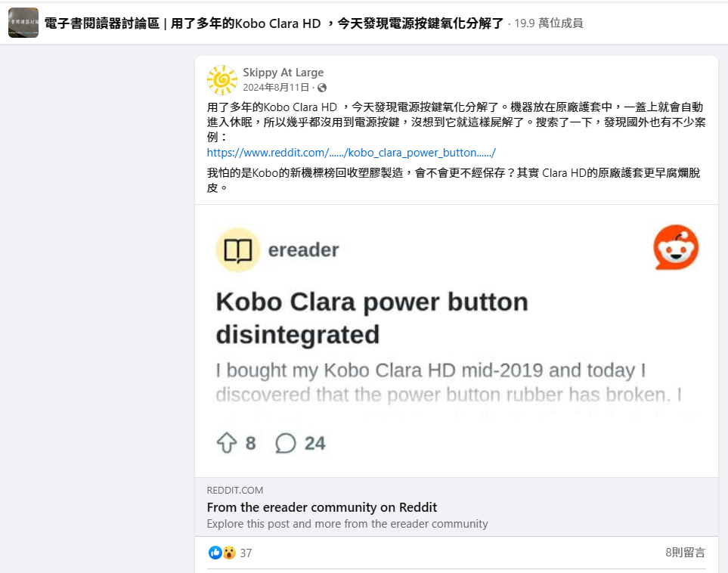Click the blue Like reaction icon
Screen dimensions: 728x573
[x=215, y=553]
